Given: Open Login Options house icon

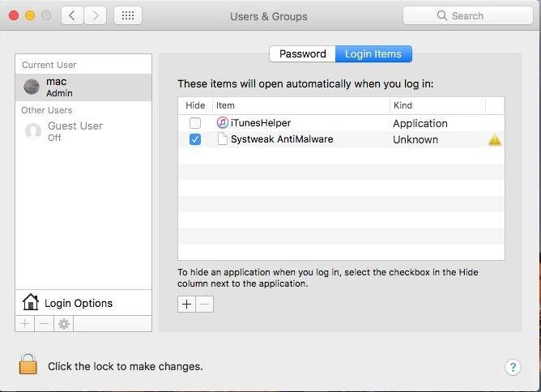Looking at the screenshot, I should pyautogui.click(x=31, y=302).
